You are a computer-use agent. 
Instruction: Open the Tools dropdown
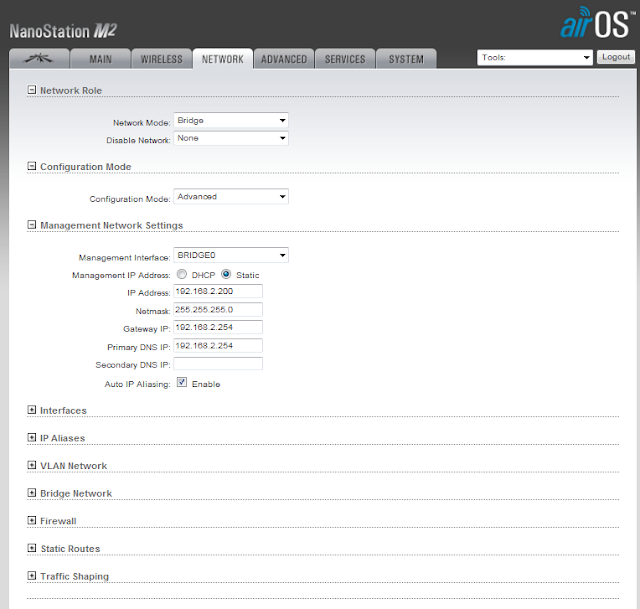point(535,58)
